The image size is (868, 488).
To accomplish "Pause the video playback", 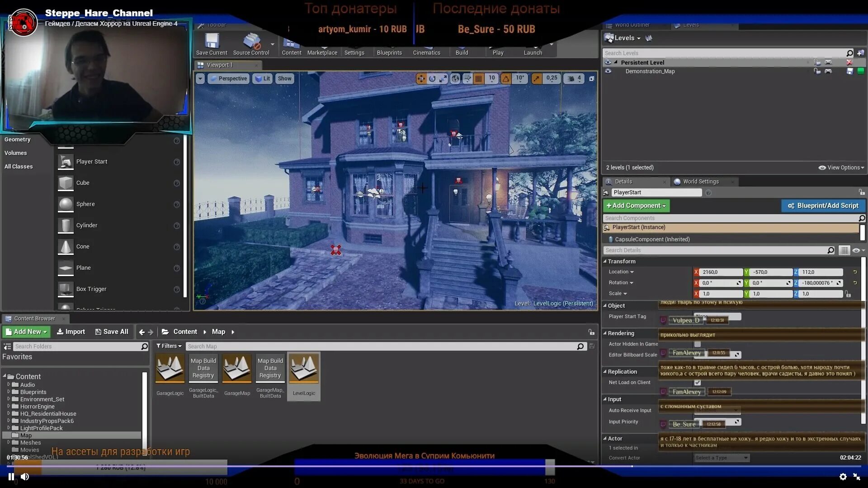I will (x=11, y=476).
